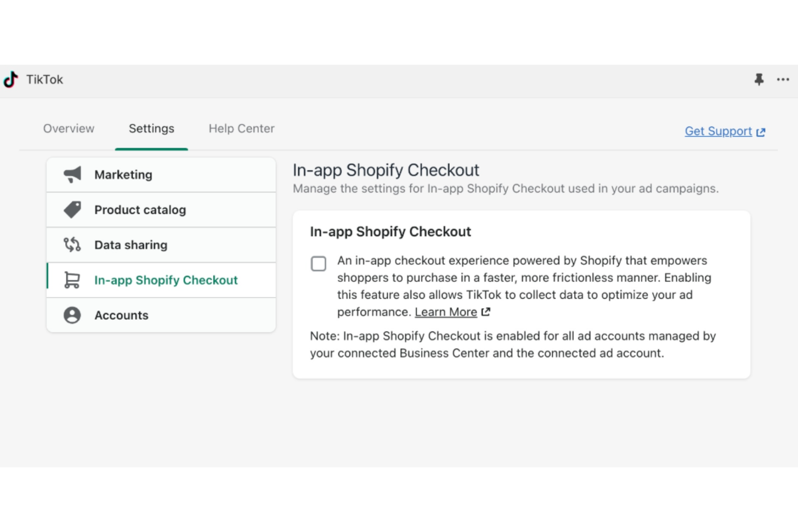Click the TikTok logo icon
This screenshot has width=798, height=532.
click(11, 80)
